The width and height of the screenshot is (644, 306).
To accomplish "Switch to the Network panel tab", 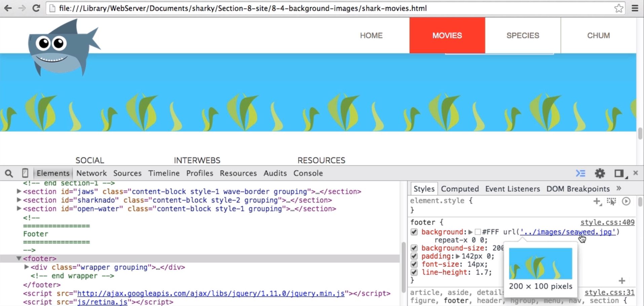I will coord(91,173).
